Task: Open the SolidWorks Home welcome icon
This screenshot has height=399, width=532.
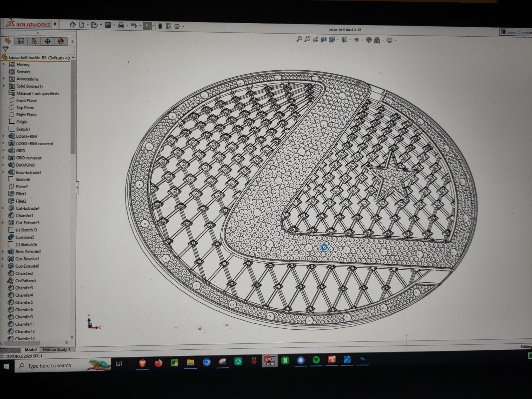Action: click(73, 25)
